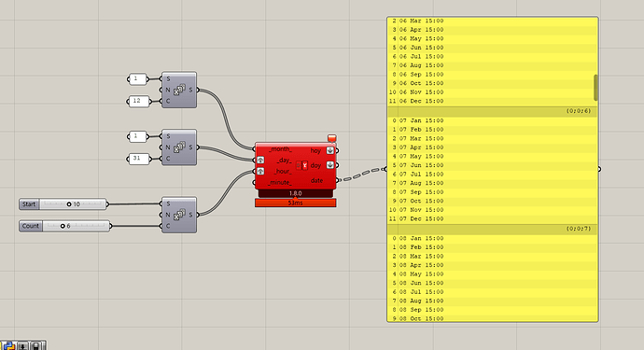The width and height of the screenshot is (644, 350).
Task: Click the down-arrow icon in bottom toolbar
Action: pos(22,346)
